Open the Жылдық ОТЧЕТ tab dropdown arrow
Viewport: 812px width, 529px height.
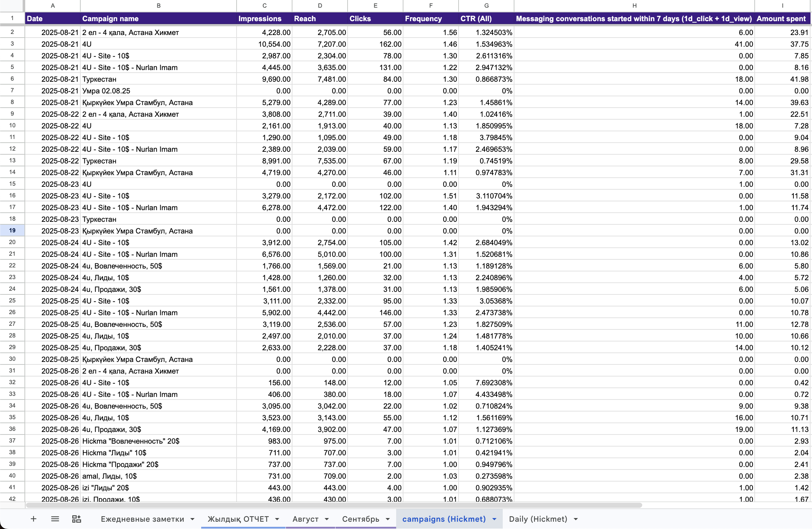coord(277,519)
